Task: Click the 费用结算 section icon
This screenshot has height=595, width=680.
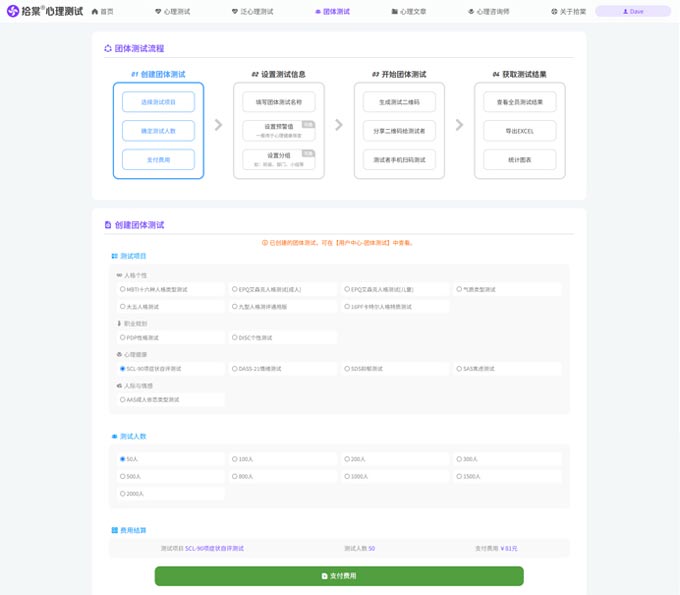Action: pyautogui.click(x=114, y=530)
